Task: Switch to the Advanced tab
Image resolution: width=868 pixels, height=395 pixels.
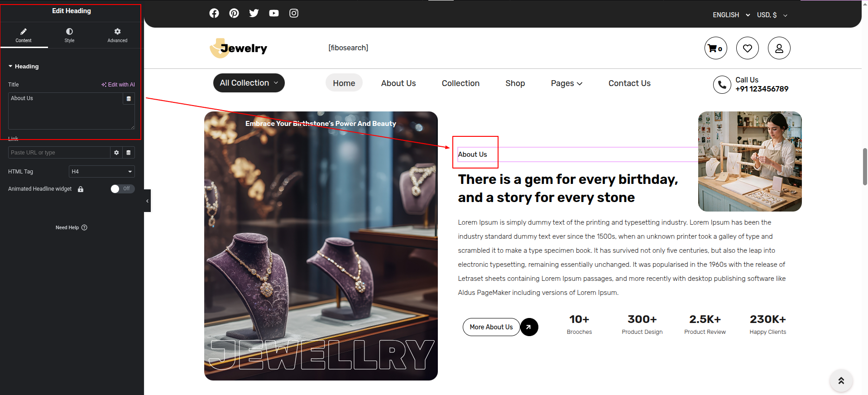Action: click(117, 35)
